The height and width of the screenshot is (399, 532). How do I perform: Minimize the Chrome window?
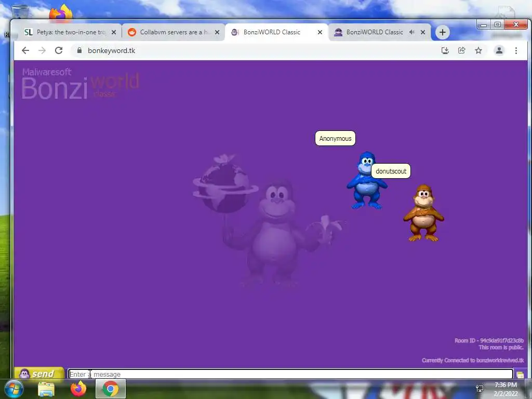[x=484, y=25]
